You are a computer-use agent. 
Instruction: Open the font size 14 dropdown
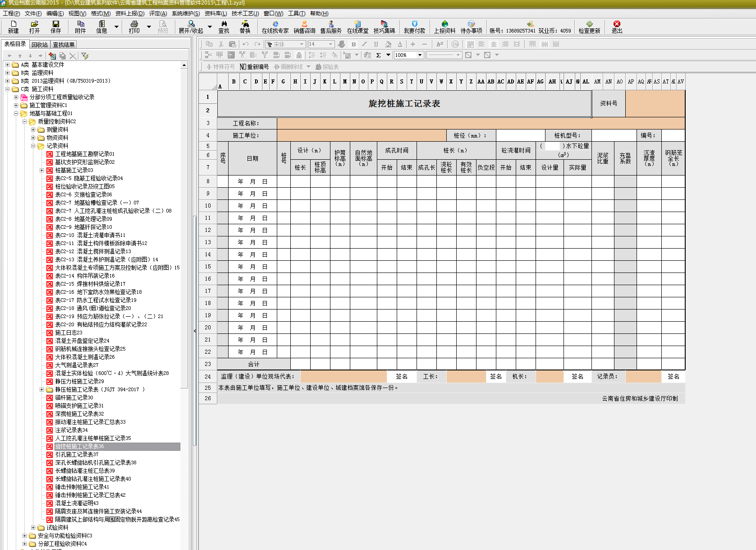pos(330,44)
